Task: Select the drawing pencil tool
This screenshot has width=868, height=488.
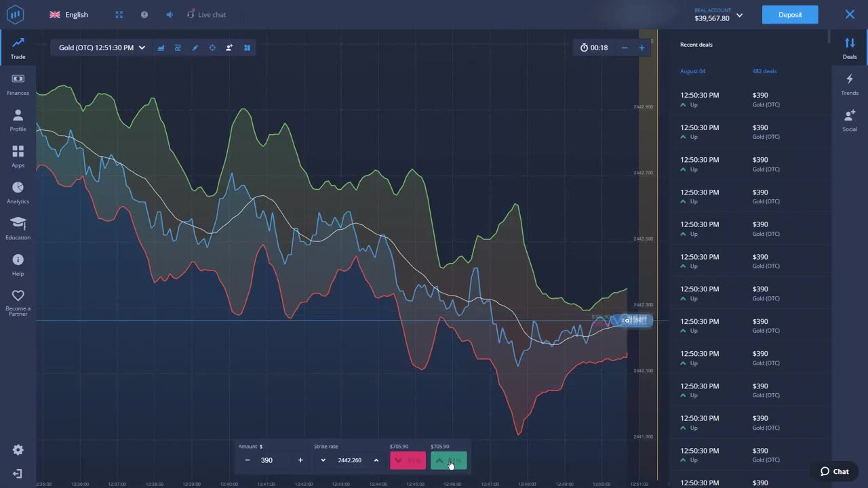Action: pyautogui.click(x=195, y=47)
